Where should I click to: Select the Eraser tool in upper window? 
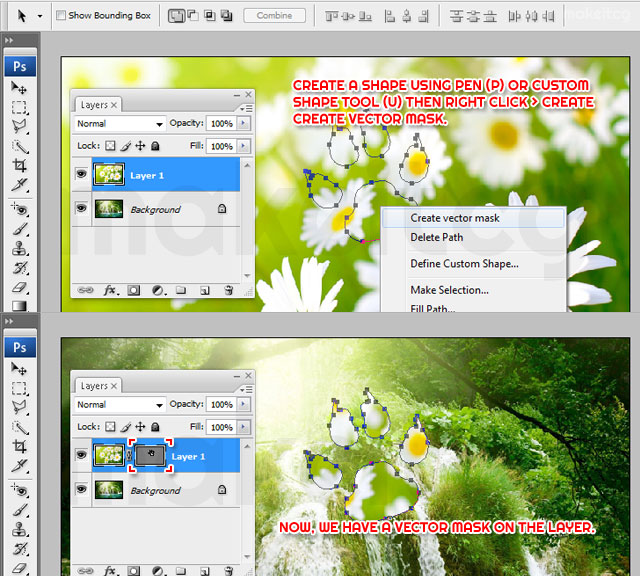(x=19, y=287)
